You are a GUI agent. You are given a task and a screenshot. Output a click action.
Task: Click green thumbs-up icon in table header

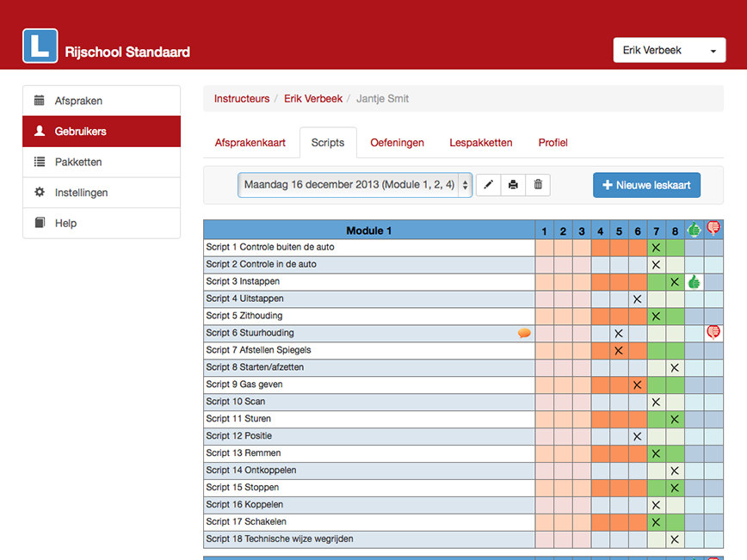[x=694, y=230]
